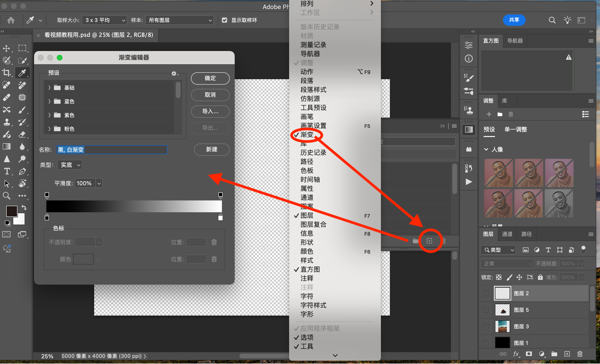
Task: Click the white color stop below gradient
Action: point(220,218)
